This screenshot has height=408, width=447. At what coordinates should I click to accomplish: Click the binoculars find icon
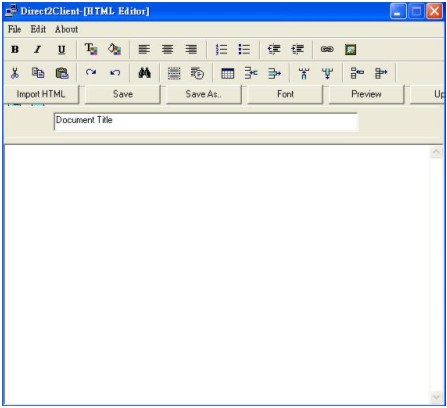pos(144,73)
